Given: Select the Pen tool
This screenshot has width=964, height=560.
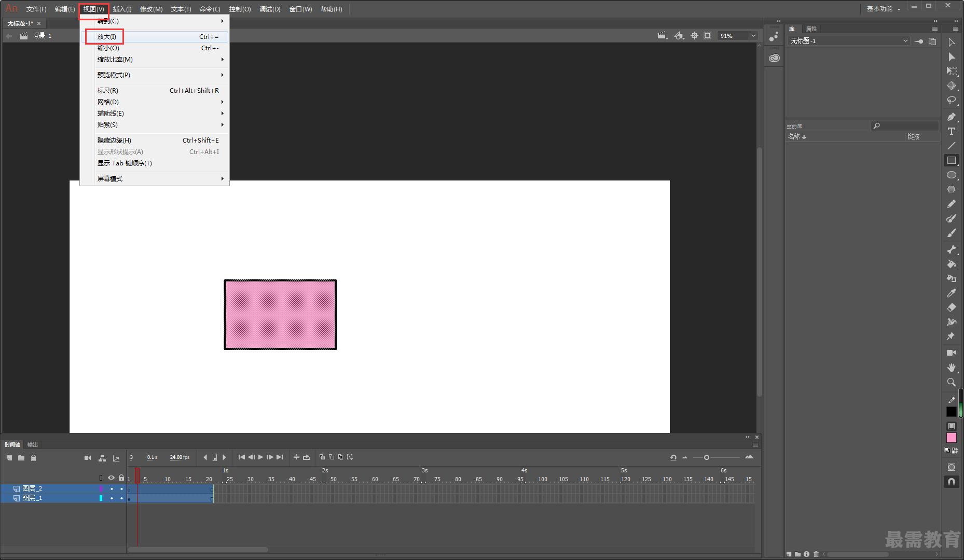Looking at the screenshot, I should tap(951, 117).
